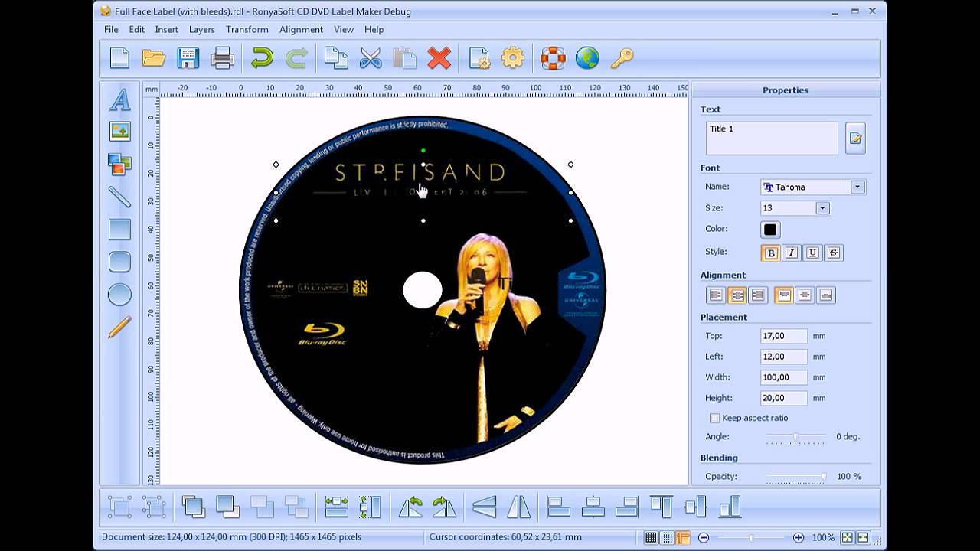This screenshot has width=980, height=551.
Task: Select the Ellipse shape tool
Action: pyautogui.click(x=119, y=294)
